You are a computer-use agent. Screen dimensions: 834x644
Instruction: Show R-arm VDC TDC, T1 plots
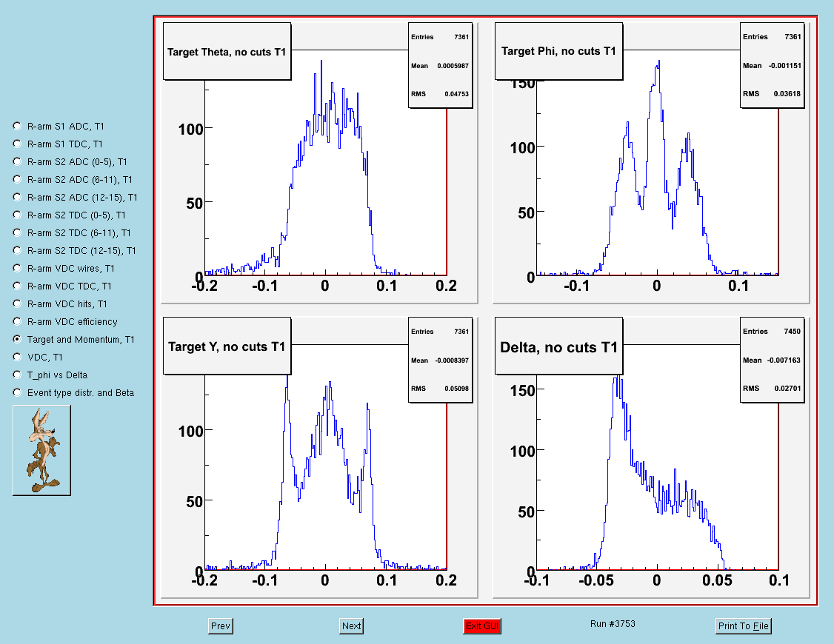click(x=17, y=286)
